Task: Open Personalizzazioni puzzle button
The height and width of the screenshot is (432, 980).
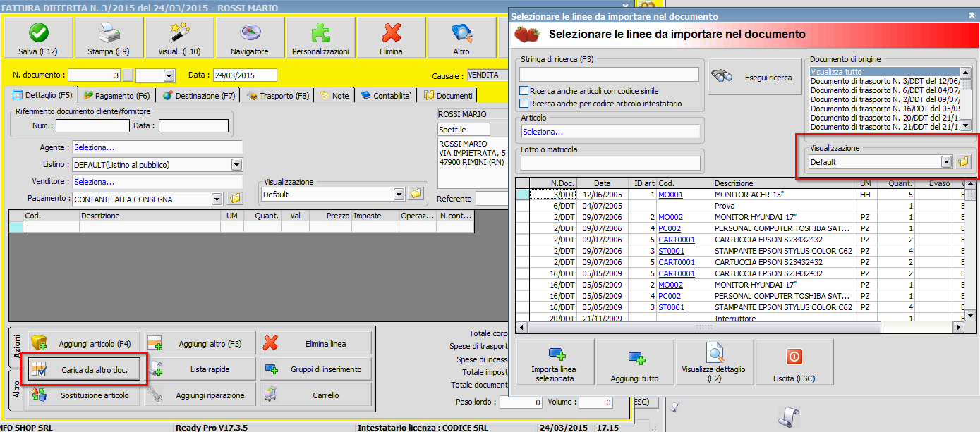Action: [x=320, y=37]
